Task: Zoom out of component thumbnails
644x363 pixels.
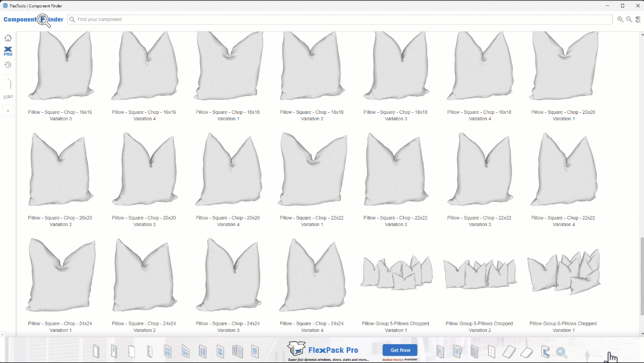Action: (628, 19)
